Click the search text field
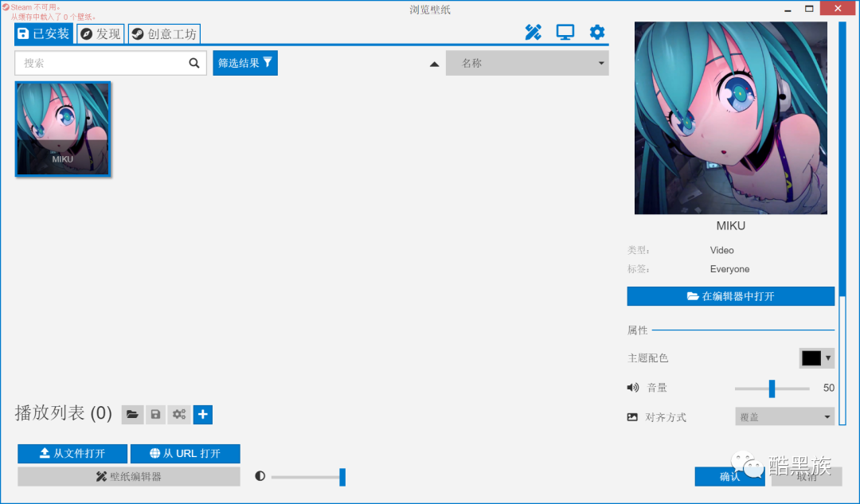Image resolution: width=860 pixels, height=504 pixels. coord(110,63)
